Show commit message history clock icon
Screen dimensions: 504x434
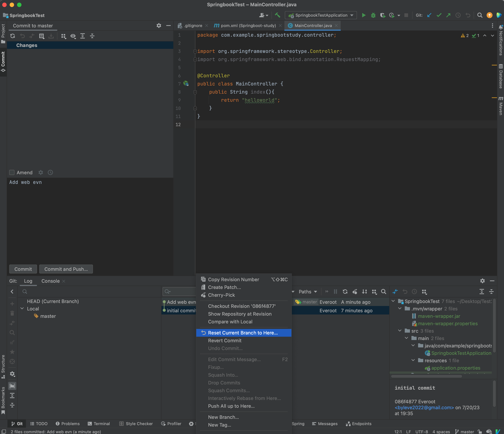pos(50,172)
